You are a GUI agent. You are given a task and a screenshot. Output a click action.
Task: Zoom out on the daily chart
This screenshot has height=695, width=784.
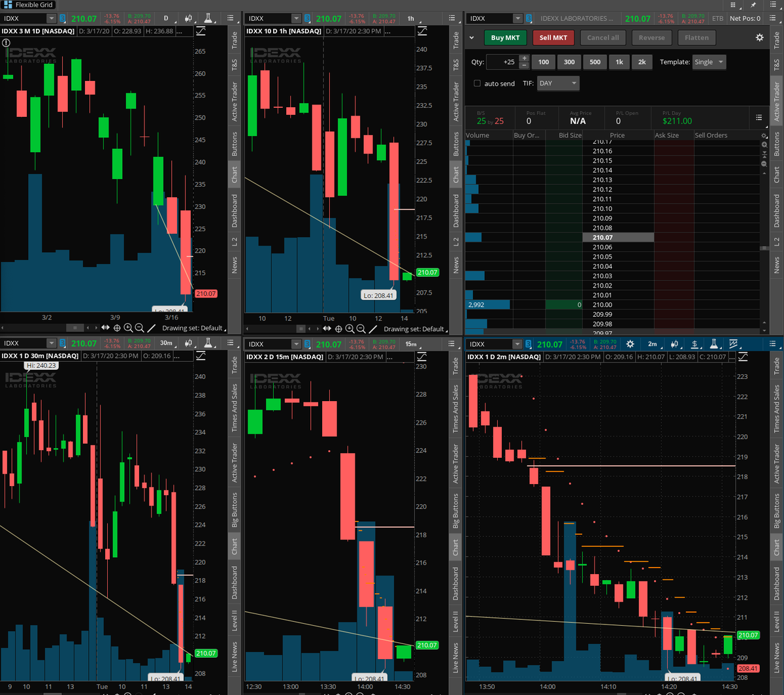coord(139,328)
